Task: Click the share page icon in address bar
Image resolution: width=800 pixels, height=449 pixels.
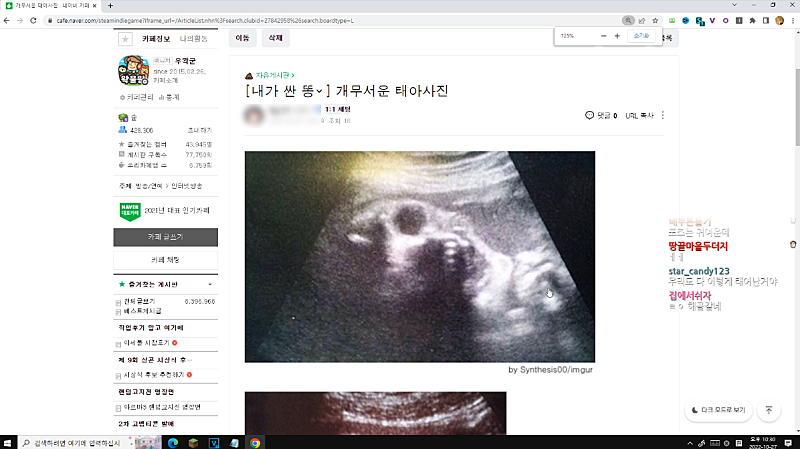Action: (642, 20)
